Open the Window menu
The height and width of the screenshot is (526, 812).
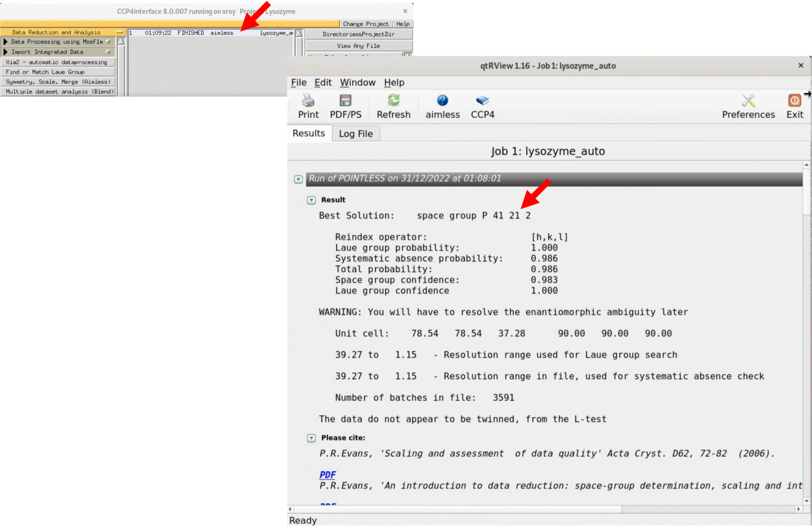click(357, 83)
